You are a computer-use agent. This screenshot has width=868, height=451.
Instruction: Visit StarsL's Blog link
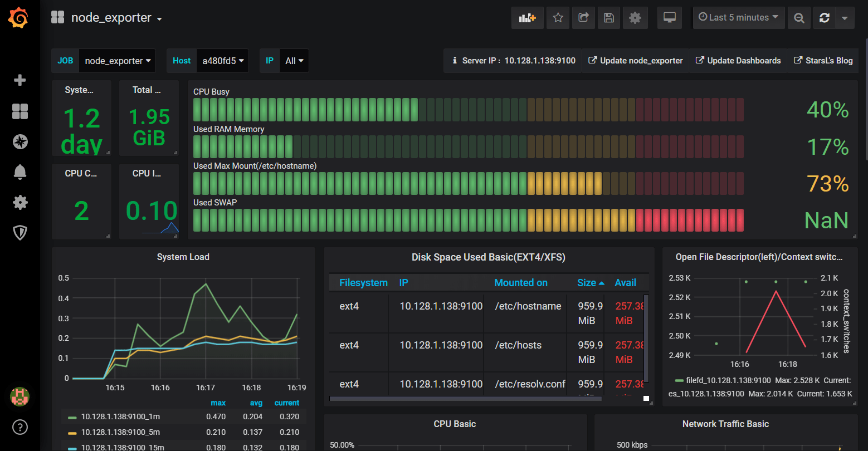pos(823,60)
